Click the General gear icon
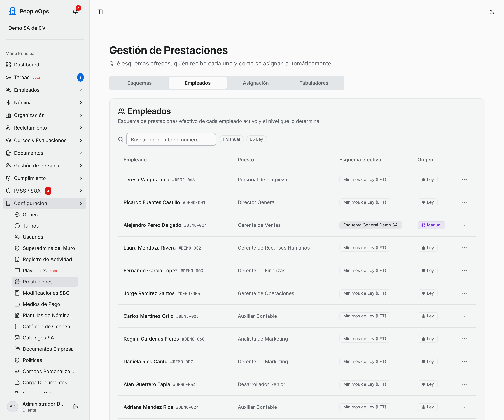The height and width of the screenshot is (420, 504). tap(17, 215)
